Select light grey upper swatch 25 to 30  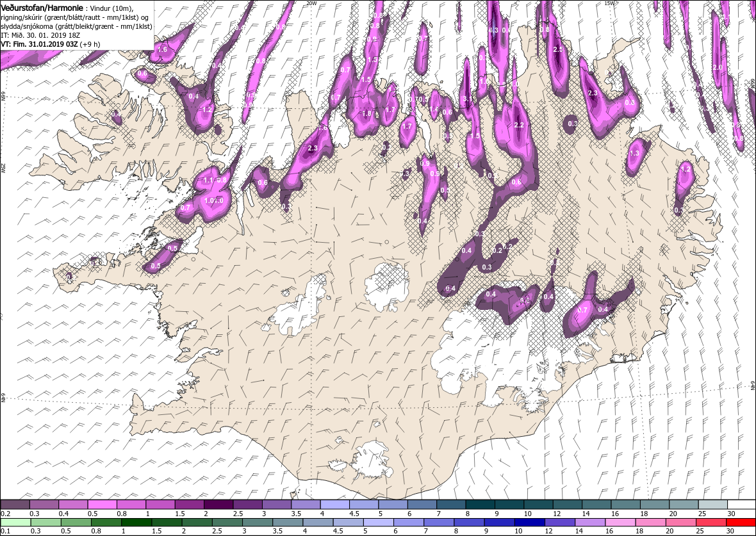click(x=712, y=505)
